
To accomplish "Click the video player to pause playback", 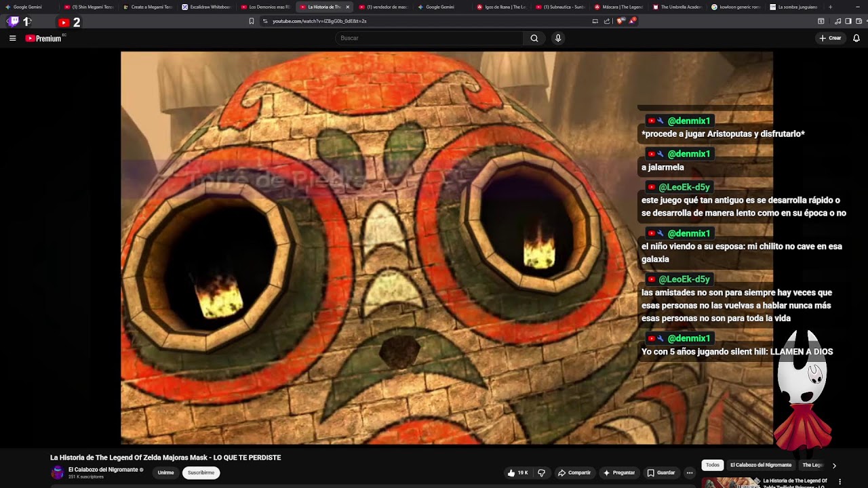I will [446, 247].
